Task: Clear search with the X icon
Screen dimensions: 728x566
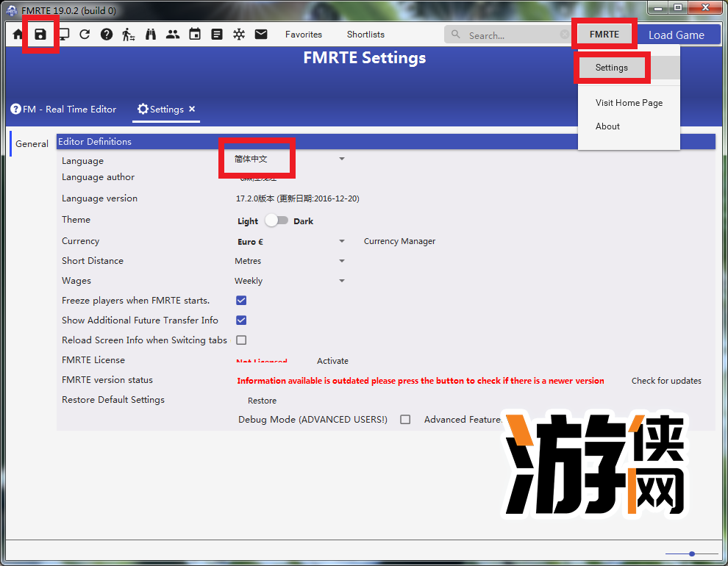Action: 565,35
